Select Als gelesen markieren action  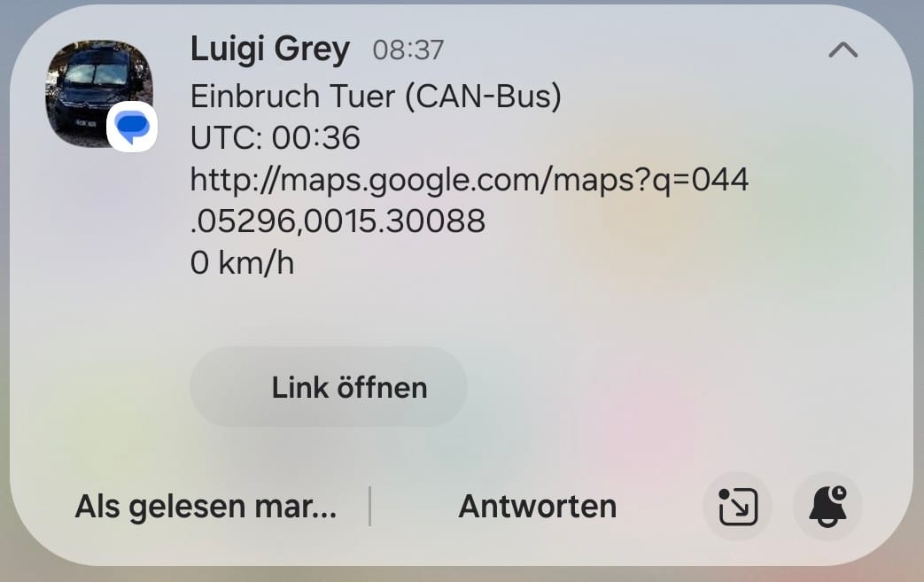[206, 507]
